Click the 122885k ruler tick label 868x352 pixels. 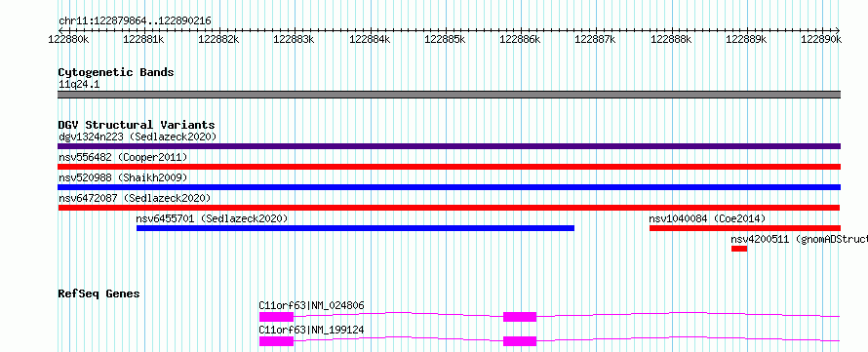point(445,39)
